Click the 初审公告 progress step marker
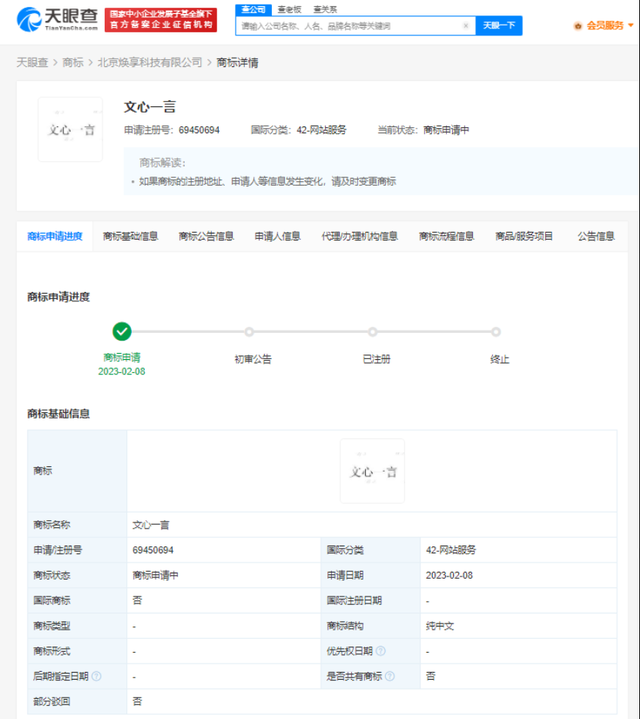This screenshot has width=640, height=719. pyautogui.click(x=249, y=332)
